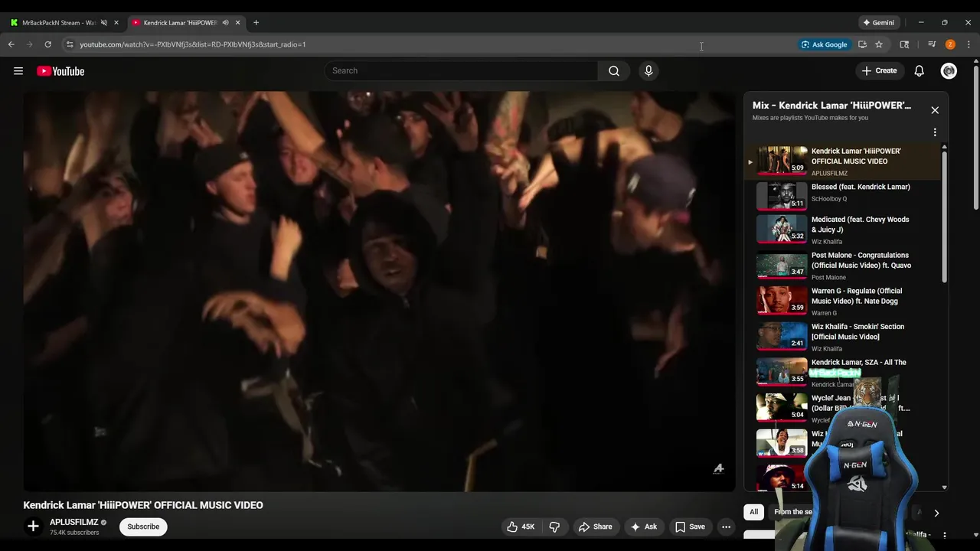Click the Wyclef Jean thumbnail in mix
Screen dimensions: 980x551
[x=782, y=408]
